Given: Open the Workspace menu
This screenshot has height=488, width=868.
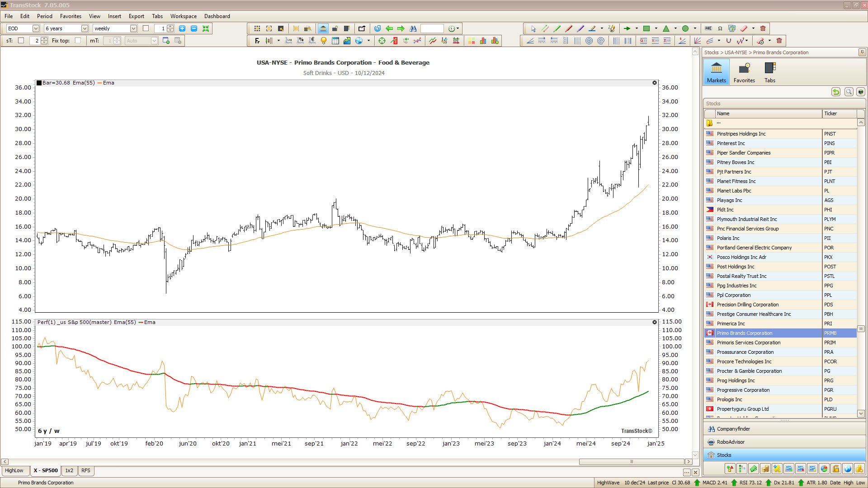Looking at the screenshot, I should [183, 16].
